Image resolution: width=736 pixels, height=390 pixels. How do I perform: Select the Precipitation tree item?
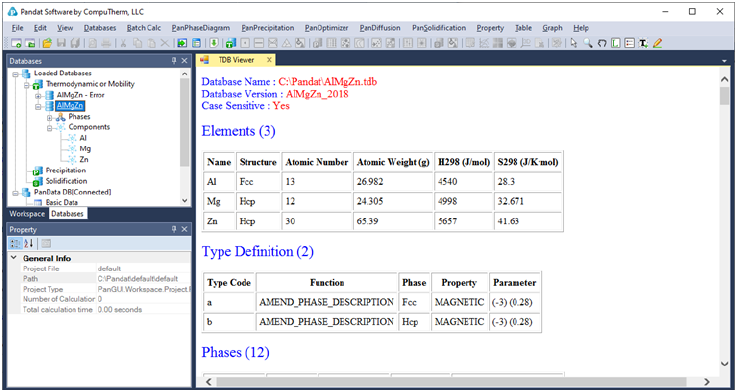pyautogui.click(x=66, y=170)
